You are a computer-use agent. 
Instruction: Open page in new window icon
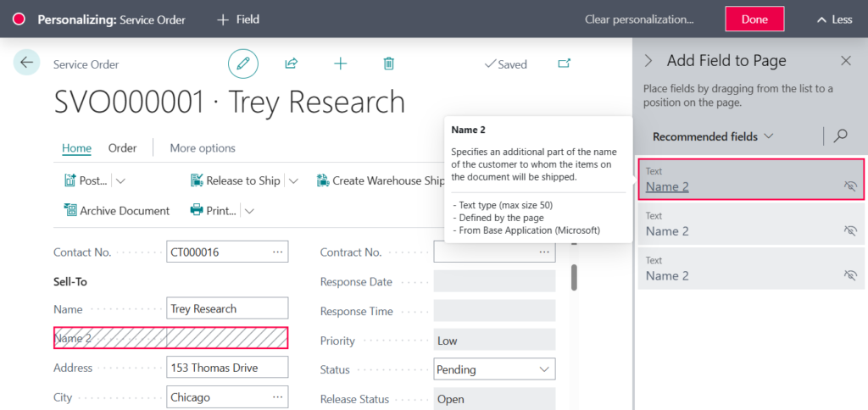pyautogui.click(x=564, y=64)
